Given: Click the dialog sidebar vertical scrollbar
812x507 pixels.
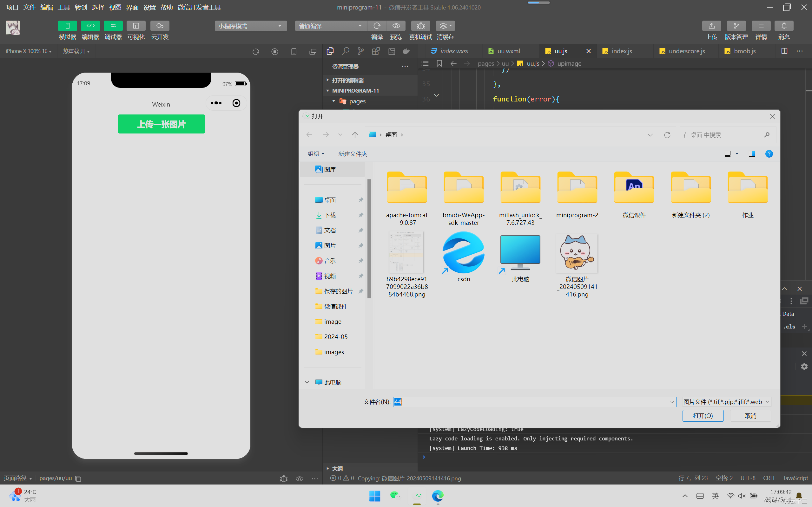Looking at the screenshot, I should coord(369,238).
